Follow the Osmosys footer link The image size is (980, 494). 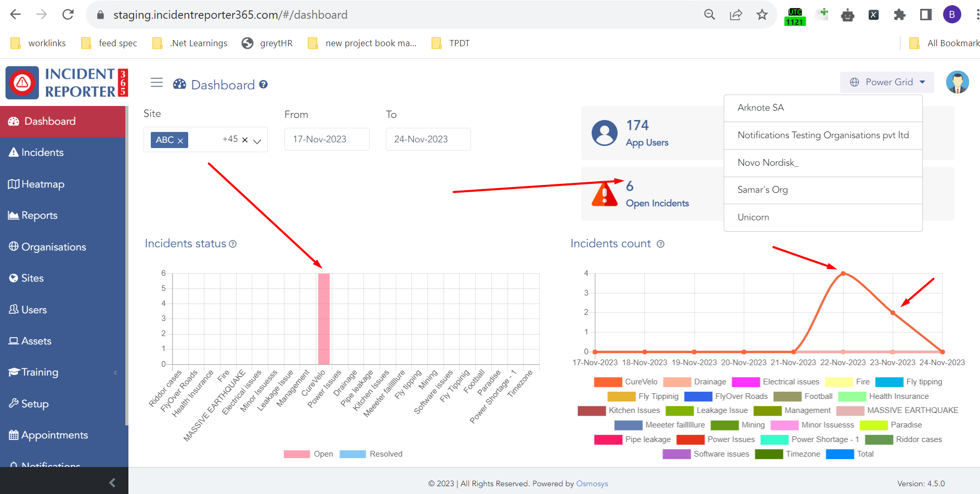click(x=592, y=484)
